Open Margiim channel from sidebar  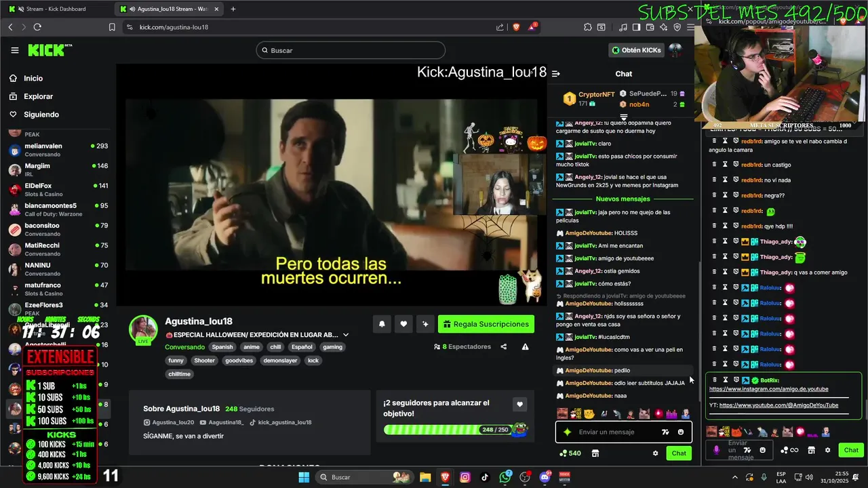pyautogui.click(x=58, y=169)
